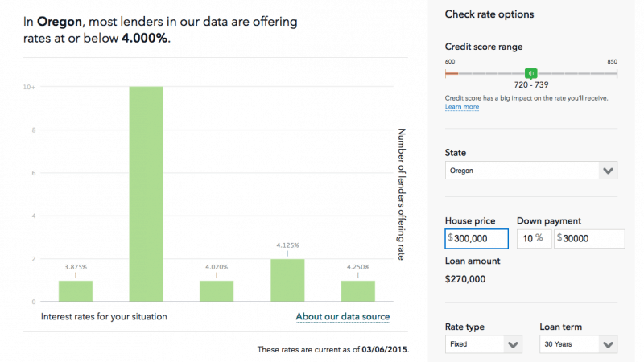644x362 pixels.
Task: Expand the State dropdown showing Oregon
Action: [x=530, y=171]
